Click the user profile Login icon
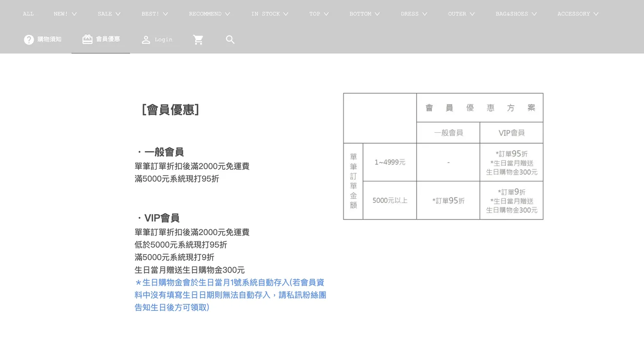Viewport: 644px width, 338px height. 146,40
